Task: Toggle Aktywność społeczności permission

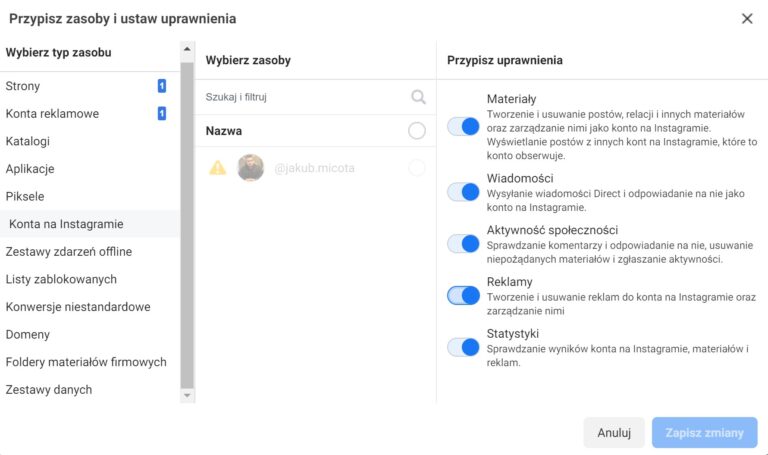Action: (x=463, y=243)
